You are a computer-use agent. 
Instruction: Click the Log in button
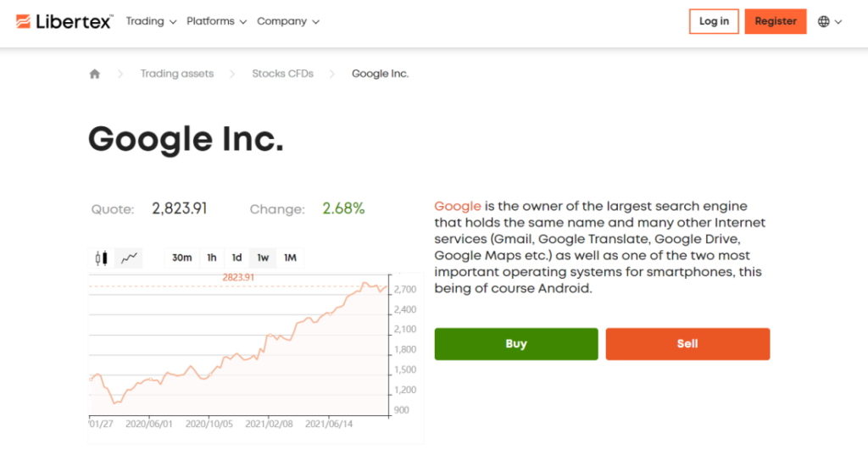coord(714,21)
